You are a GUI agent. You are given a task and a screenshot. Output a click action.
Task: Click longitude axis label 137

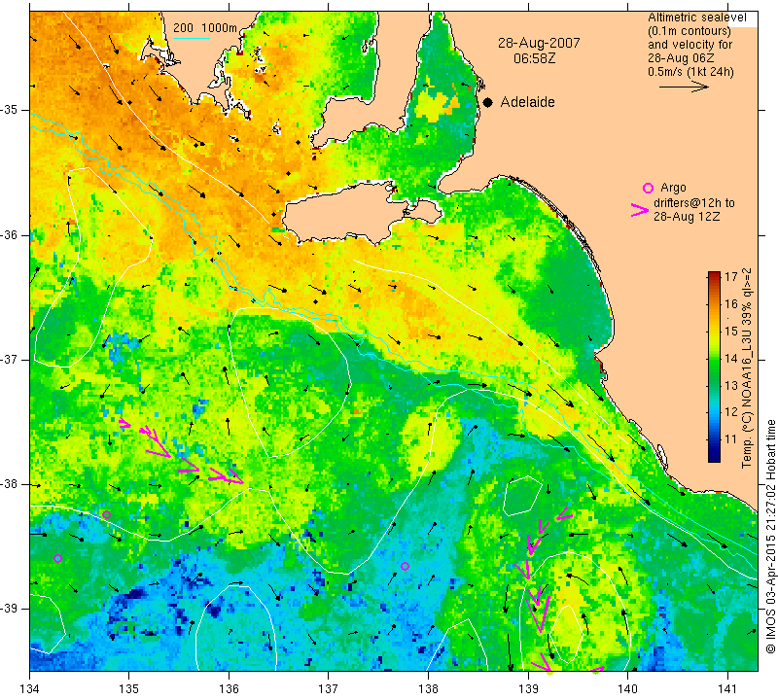pos(329,689)
